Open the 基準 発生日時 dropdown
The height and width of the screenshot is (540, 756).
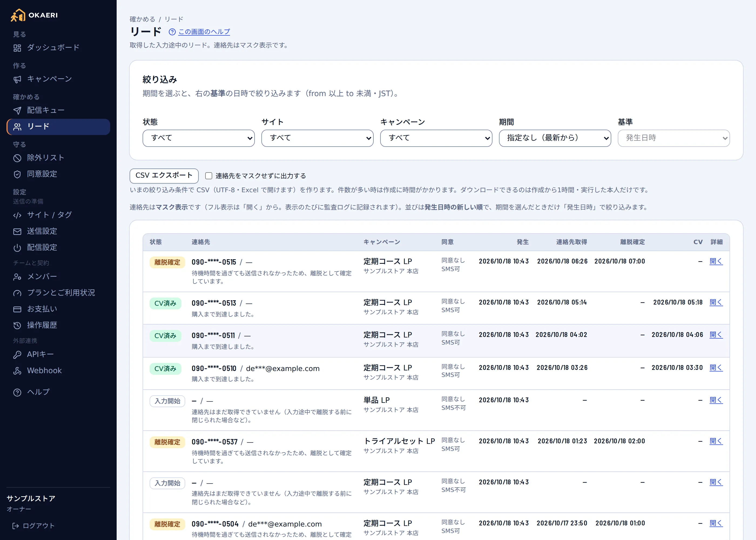[674, 138]
